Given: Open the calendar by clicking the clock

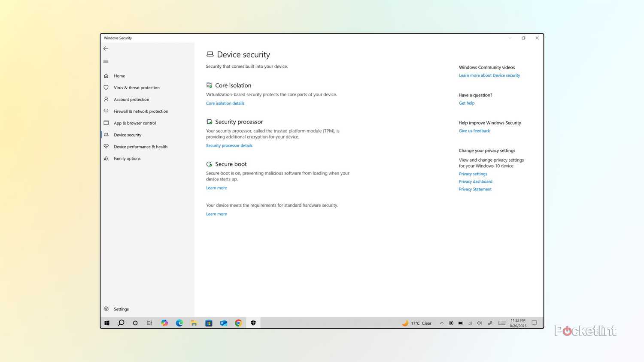Looking at the screenshot, I should coord(517,323).
